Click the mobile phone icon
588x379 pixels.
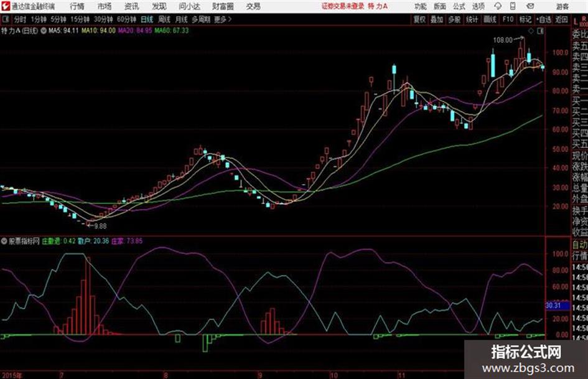513,6
